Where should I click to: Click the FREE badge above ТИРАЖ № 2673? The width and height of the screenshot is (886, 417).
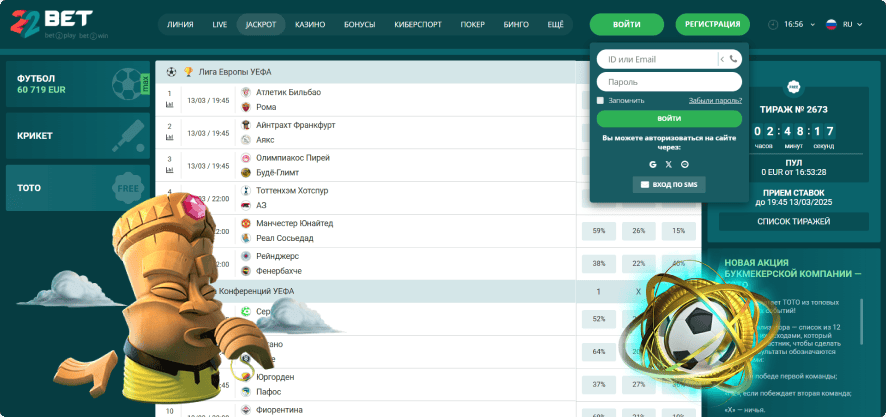(794, 88)
